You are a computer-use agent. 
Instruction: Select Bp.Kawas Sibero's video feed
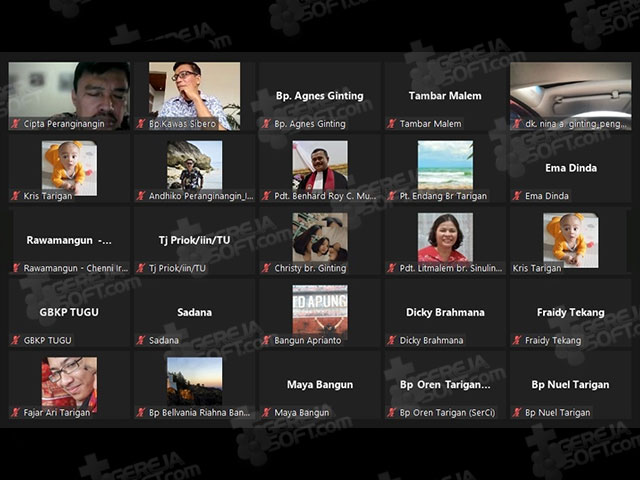(194, 96)
